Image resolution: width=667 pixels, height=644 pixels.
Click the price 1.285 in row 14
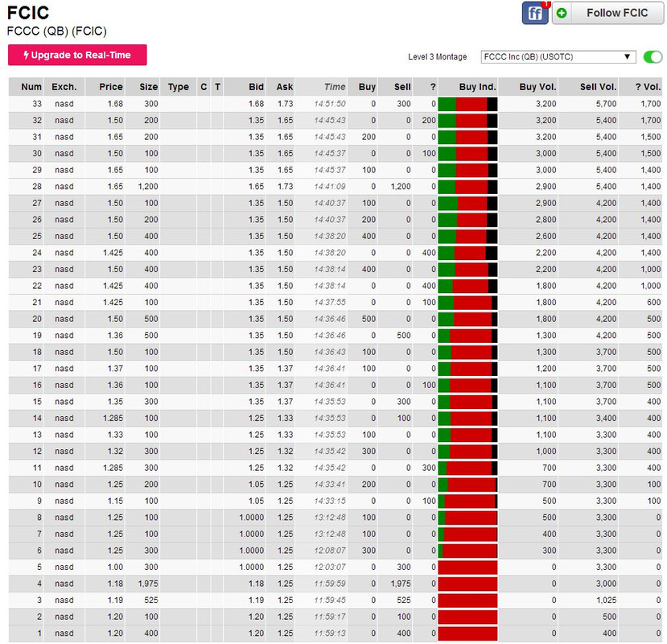pos(113,419)
